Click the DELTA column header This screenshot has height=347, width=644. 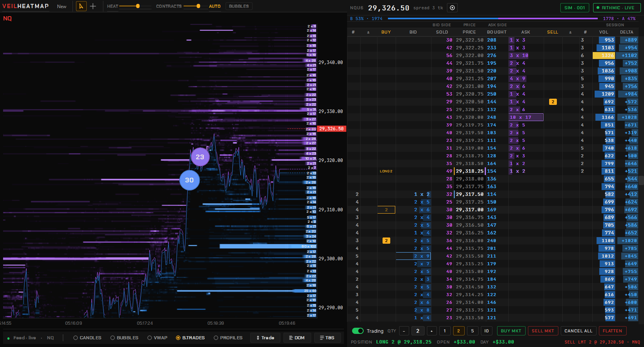pyautogui.click(x=627, y=32)
